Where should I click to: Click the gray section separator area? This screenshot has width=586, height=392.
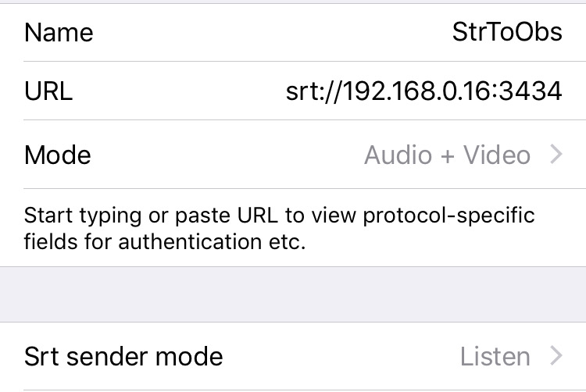pyautogui.click(x=293, y=294)
